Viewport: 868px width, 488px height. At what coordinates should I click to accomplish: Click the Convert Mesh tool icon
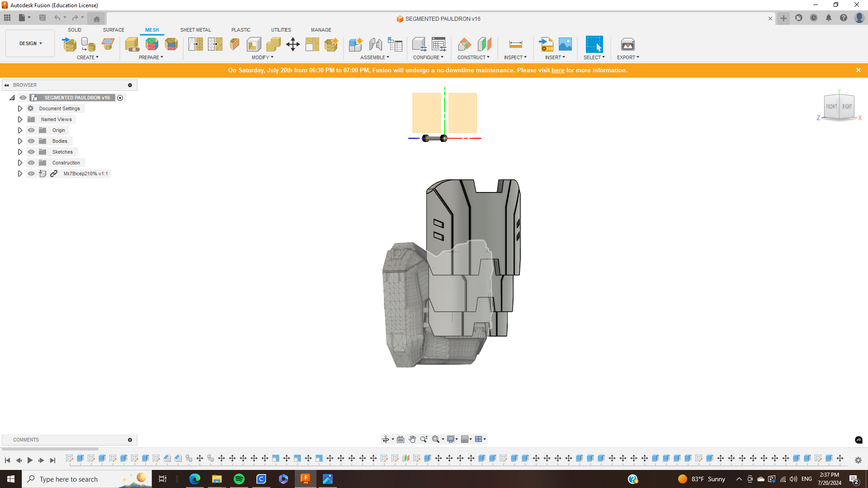[331, 44]
